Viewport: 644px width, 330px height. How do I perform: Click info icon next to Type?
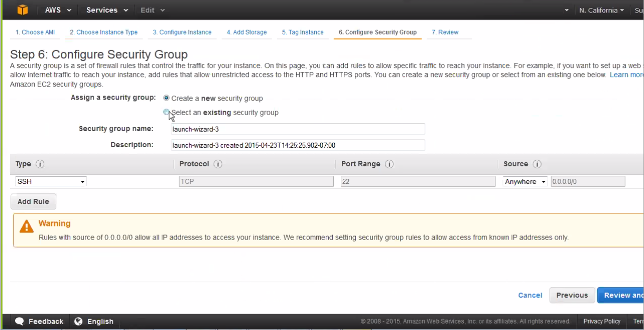point(40,164)
